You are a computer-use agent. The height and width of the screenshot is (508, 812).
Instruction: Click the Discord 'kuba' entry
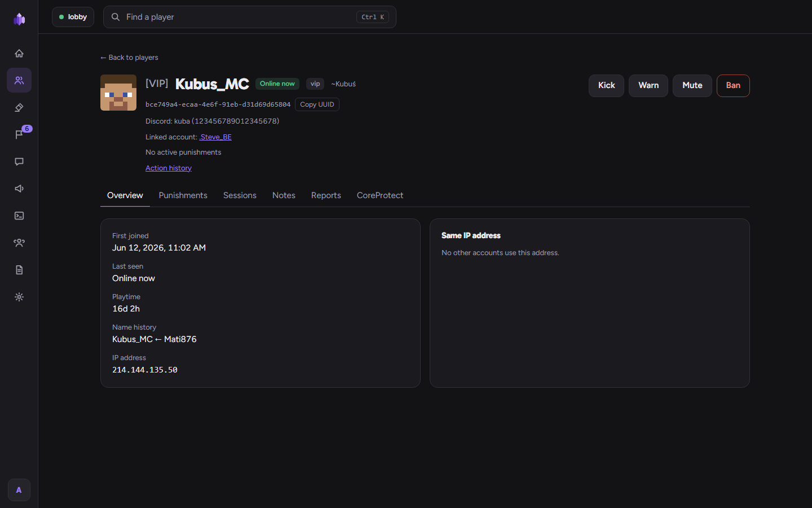tap(213, 121)
